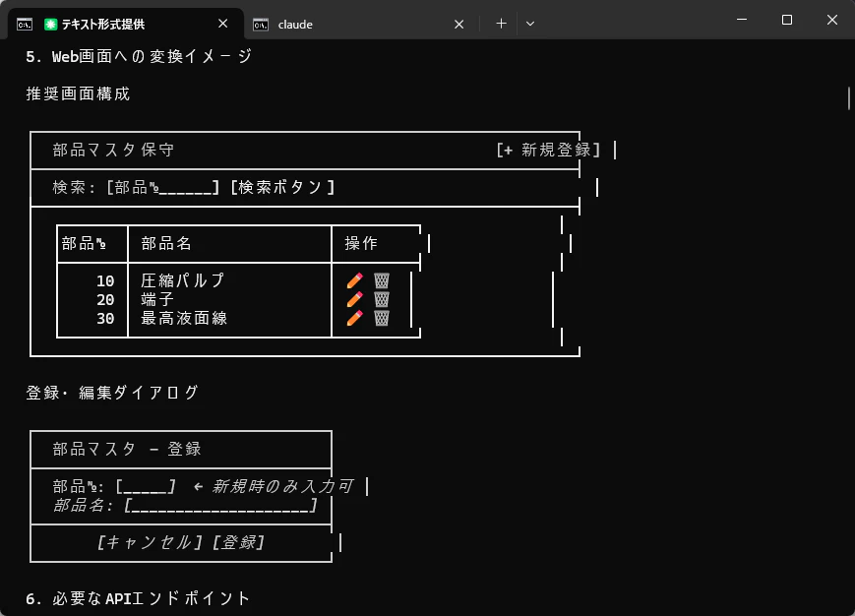Open the new tab profile dropdown

tap(530, 24)
